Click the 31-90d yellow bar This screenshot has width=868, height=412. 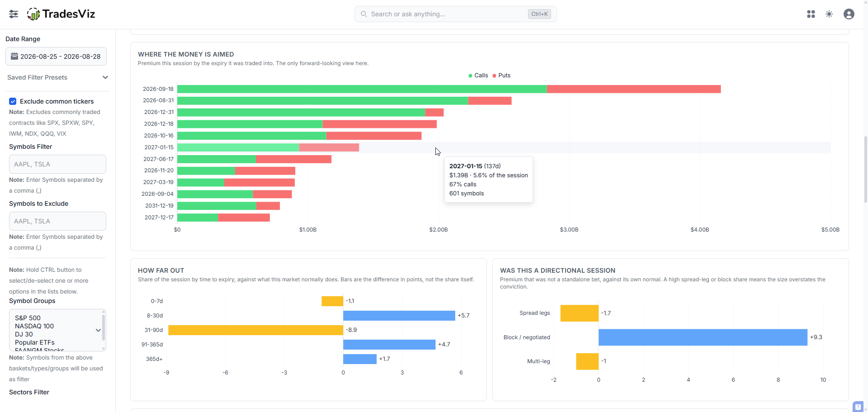tap(255, 330)
